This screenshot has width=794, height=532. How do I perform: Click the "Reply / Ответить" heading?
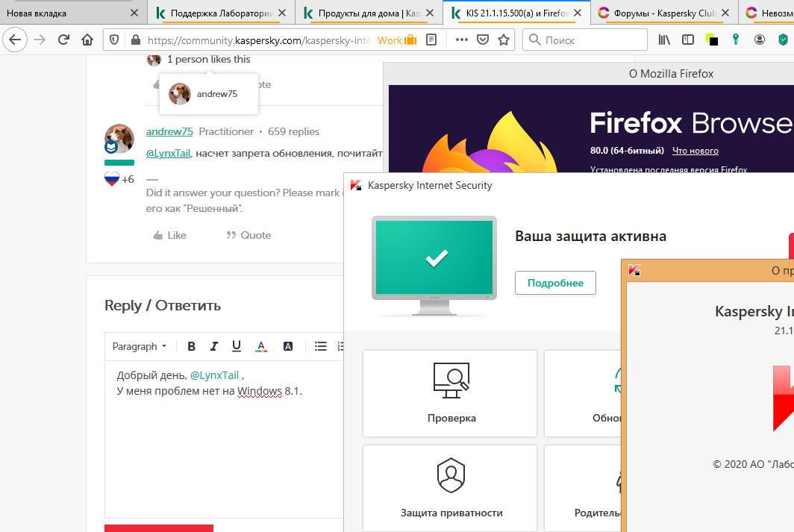point(163,306)
